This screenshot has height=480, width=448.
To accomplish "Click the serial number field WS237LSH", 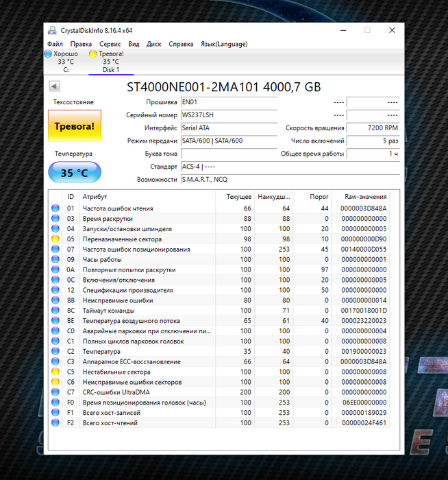I will pos(228,115).
